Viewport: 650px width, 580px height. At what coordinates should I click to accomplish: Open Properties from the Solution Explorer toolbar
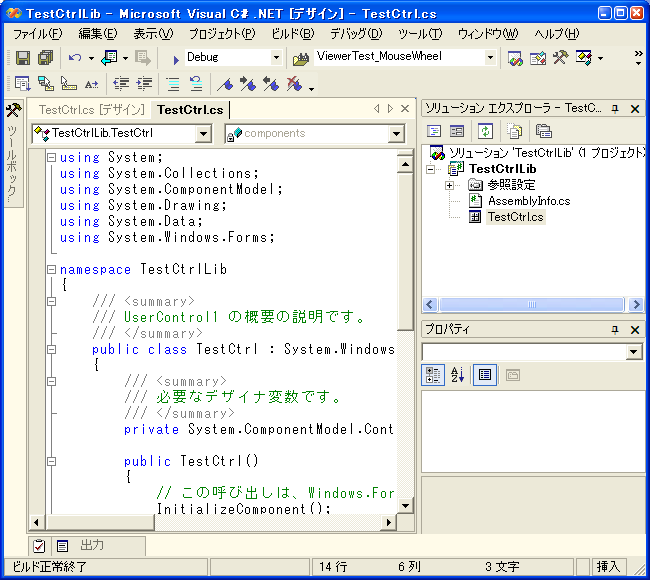point(543,131)
